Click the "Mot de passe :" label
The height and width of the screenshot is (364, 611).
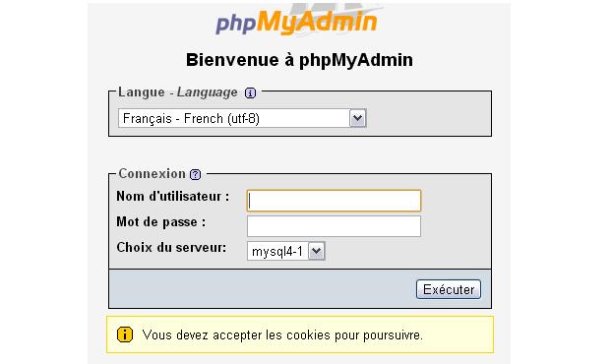click(x=161, y=221)
